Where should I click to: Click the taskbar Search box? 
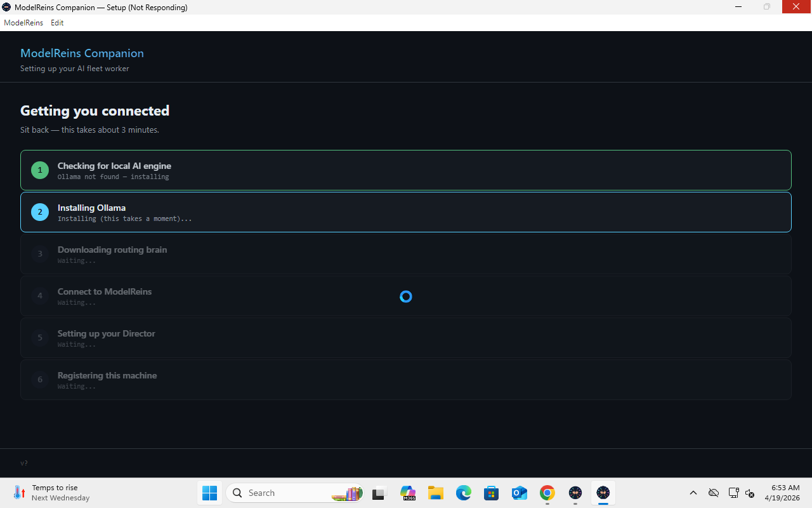294,493
